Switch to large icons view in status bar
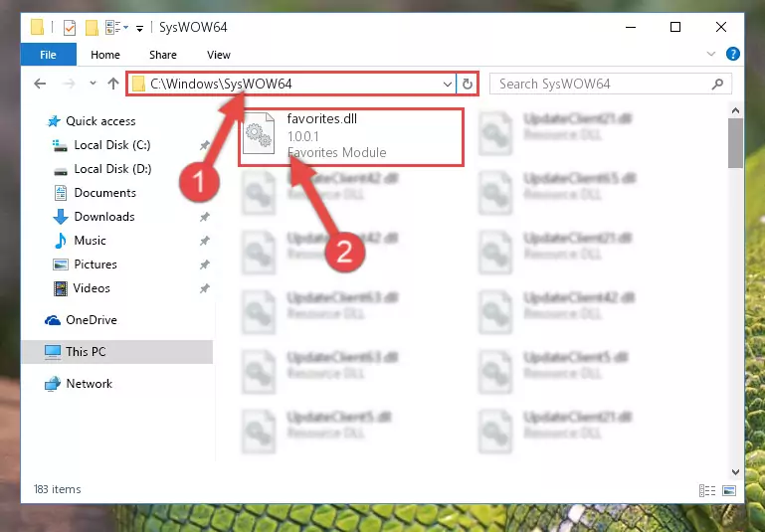 (x=729, y=490)
